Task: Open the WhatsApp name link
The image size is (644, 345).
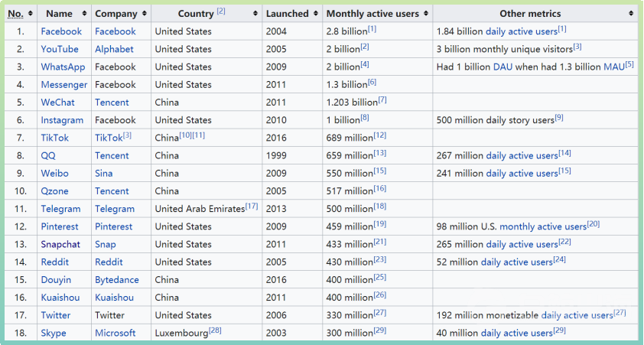Action: click(x=63, y=67)
